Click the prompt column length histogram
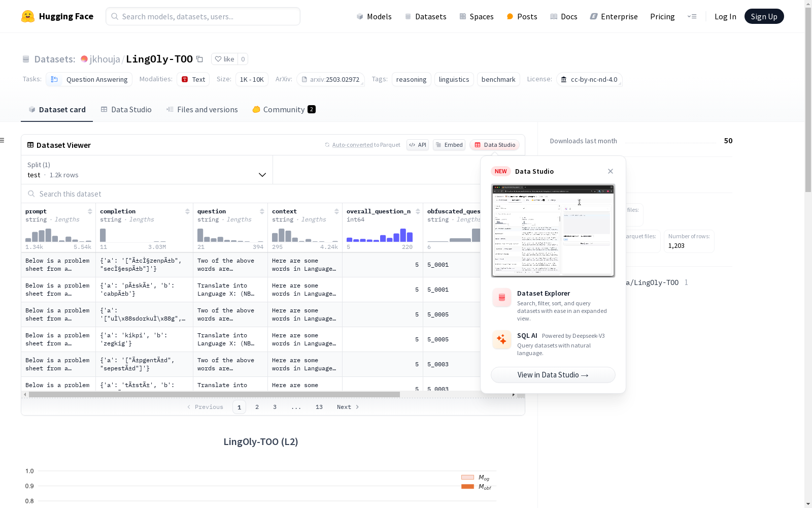The height and width of the screenshot is (508, 812). point(58,235)
